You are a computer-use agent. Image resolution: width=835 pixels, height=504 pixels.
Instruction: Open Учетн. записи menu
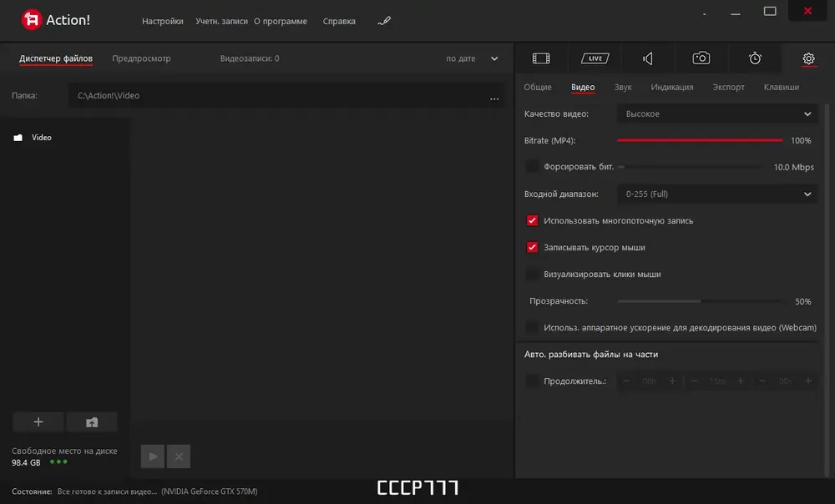[221, 22]
